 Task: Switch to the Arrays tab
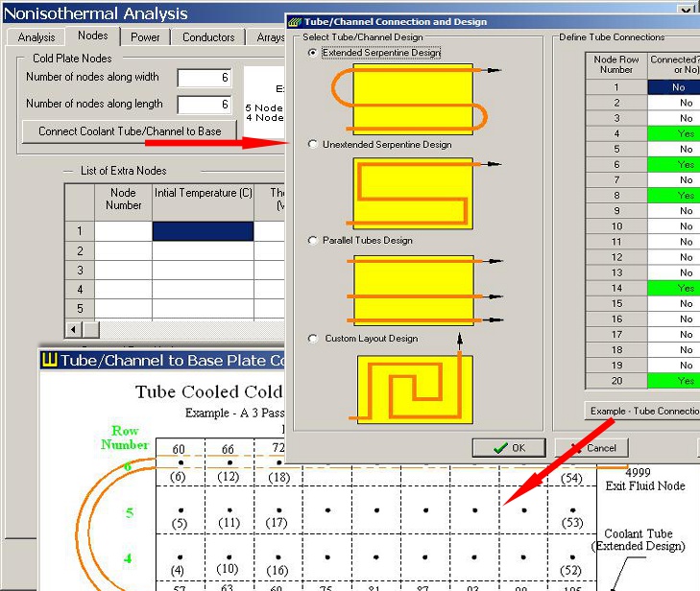click(x=270, y=37)
